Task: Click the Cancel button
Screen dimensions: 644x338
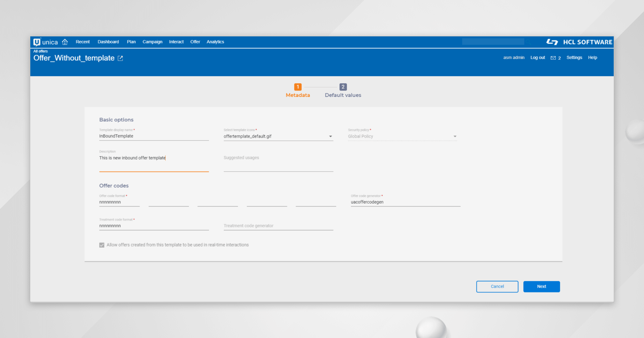Action: point(497,286)
